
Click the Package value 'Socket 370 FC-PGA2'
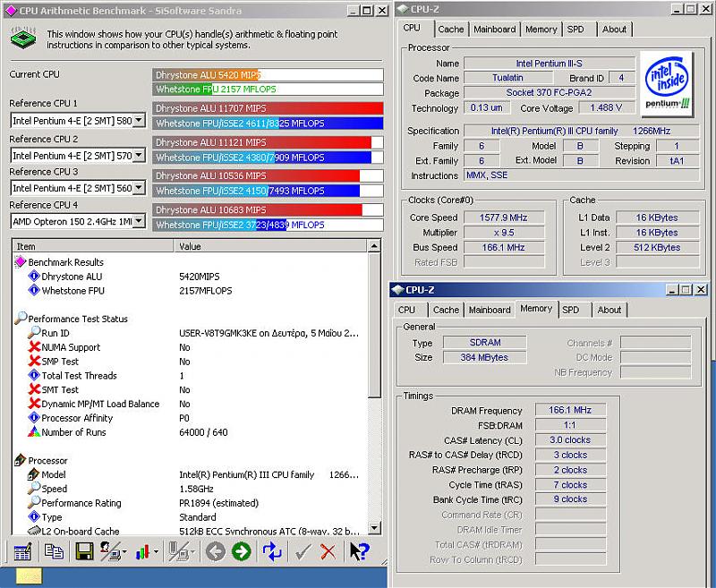click(550, 93)
